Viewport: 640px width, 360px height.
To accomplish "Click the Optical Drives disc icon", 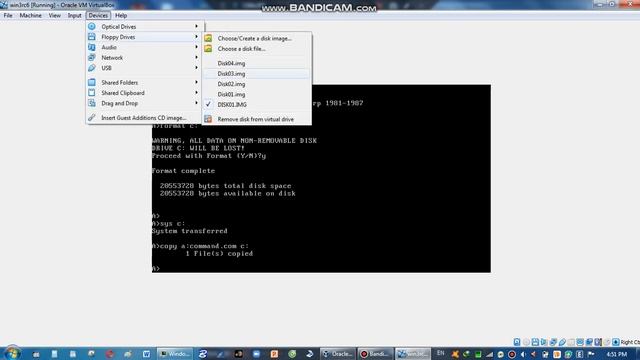I will coord(92,27).
